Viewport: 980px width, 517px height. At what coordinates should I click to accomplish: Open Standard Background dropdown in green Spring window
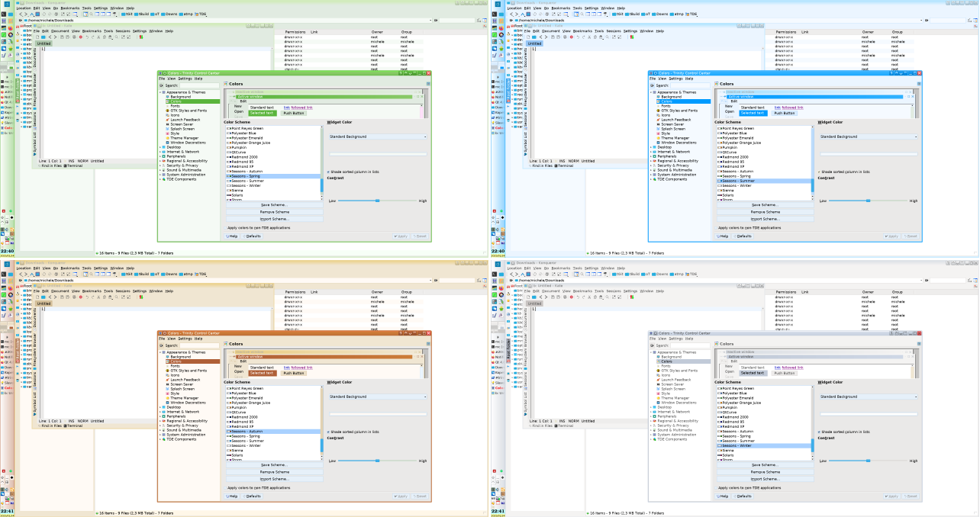point(378,136)
